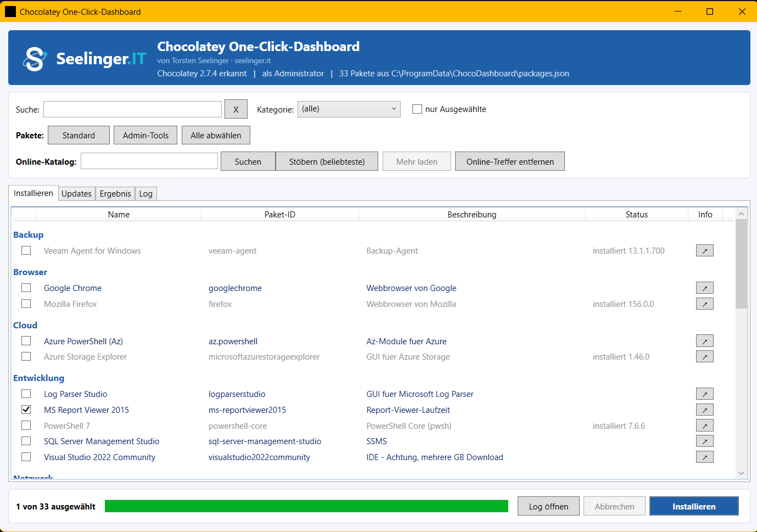
Task: Click the googlechrome package ID
Action: (235, 288)
